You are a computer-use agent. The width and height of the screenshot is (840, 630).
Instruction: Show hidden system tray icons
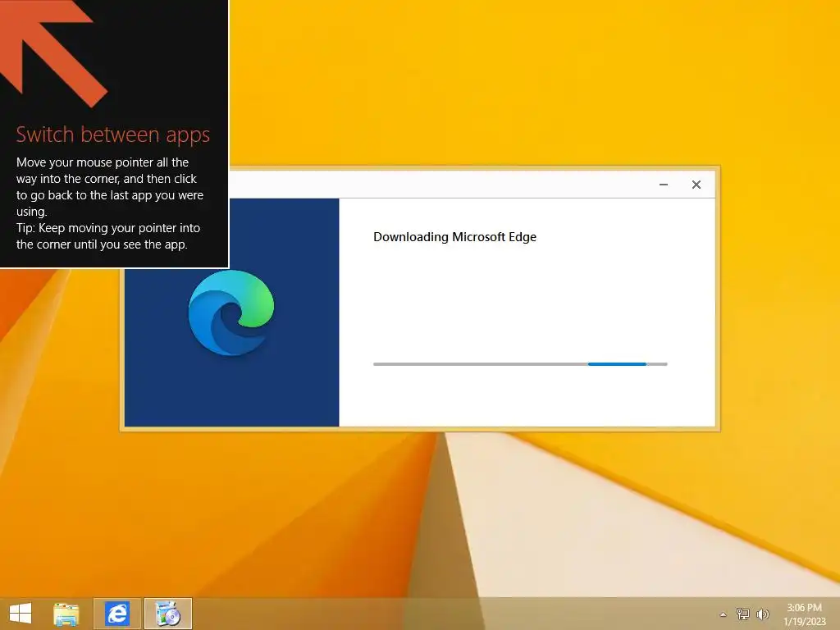tap(724, 614)
